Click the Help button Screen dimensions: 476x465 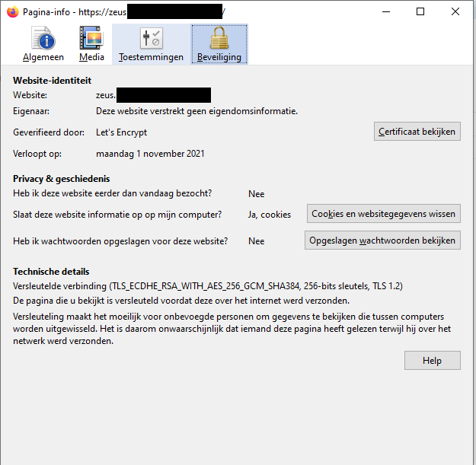coord(433,360)
